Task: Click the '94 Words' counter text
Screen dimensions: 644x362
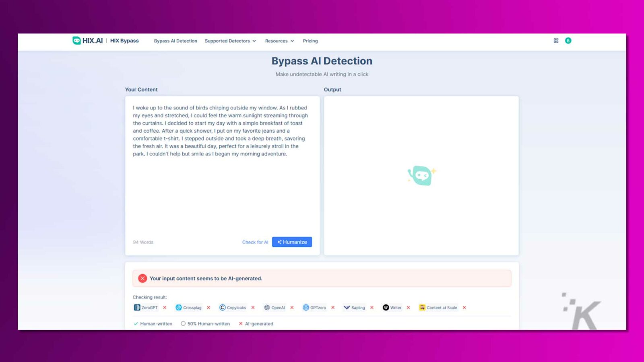Action: 143,242
